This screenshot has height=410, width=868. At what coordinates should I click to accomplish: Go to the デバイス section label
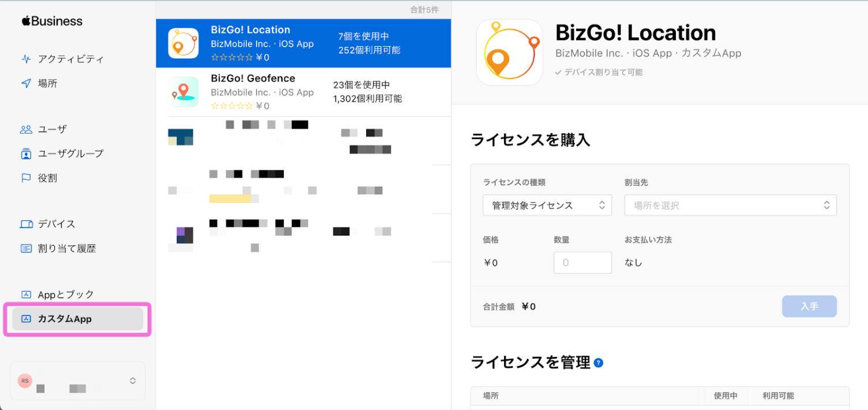click(x=57, y=224)
